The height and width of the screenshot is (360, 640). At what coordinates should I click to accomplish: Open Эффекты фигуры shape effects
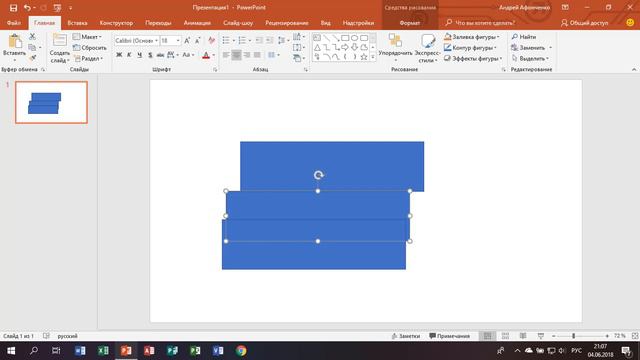473,58
